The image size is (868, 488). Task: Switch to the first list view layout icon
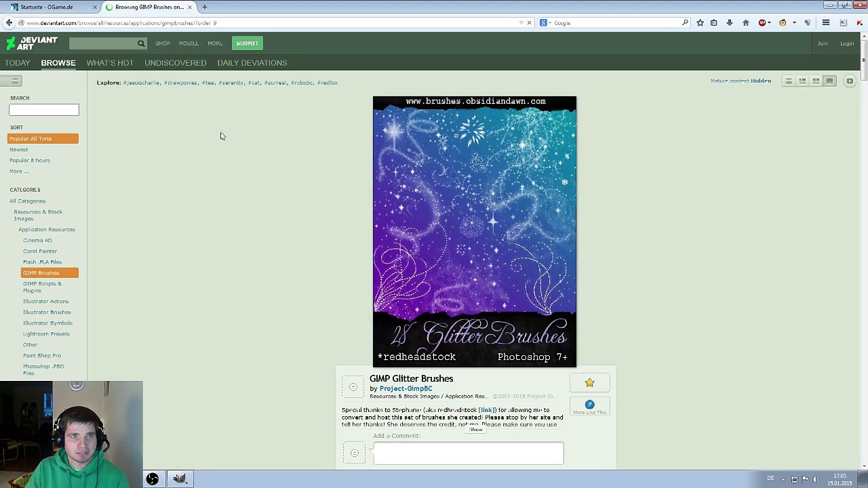pos(789,81)
